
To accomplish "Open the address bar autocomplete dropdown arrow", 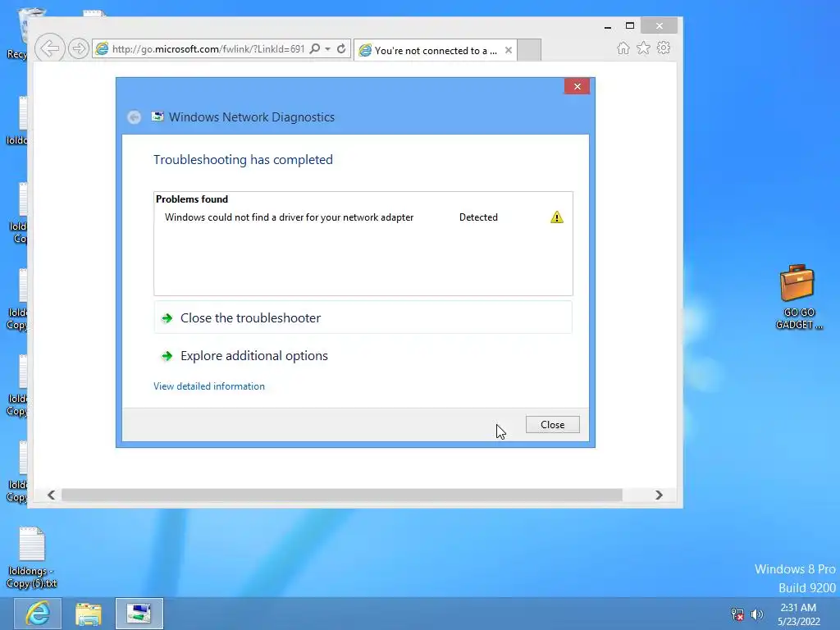I will [328, 48].
